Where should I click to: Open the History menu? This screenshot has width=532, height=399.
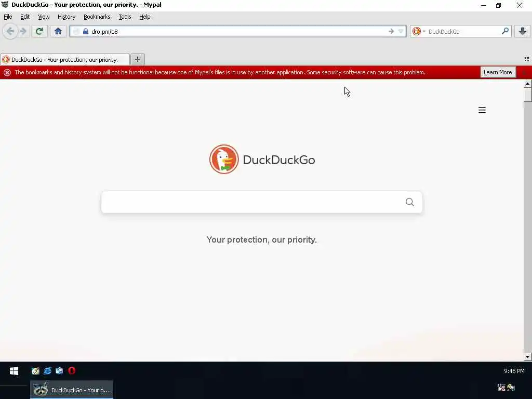coord(66,17)
